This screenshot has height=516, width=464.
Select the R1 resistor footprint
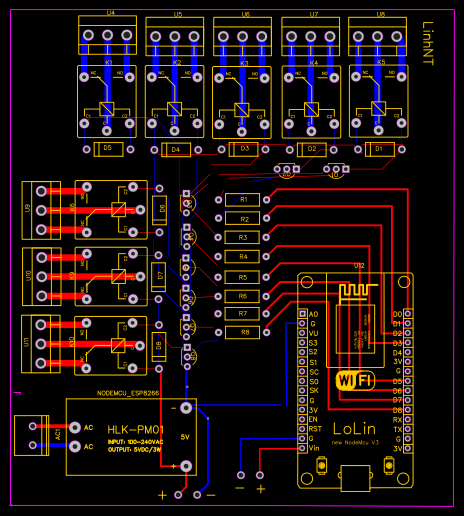click(x=242, y=200)
